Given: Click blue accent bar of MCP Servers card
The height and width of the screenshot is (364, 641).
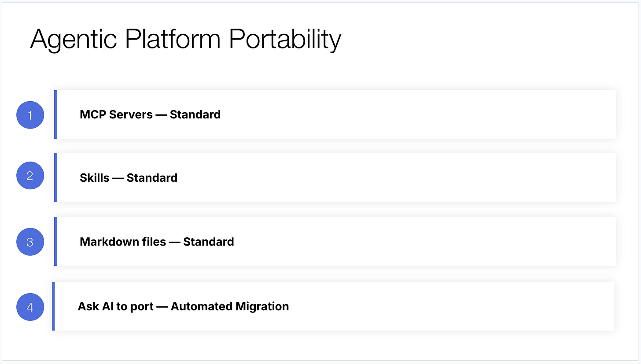Looking at the screenshot, I should point(55,114).
